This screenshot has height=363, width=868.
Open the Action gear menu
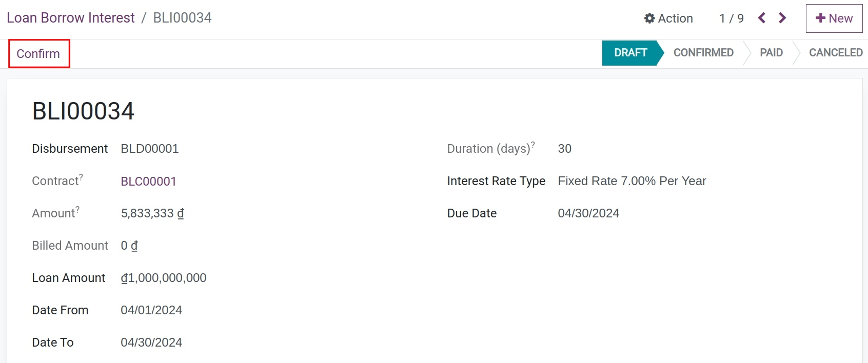pos(668,18)
